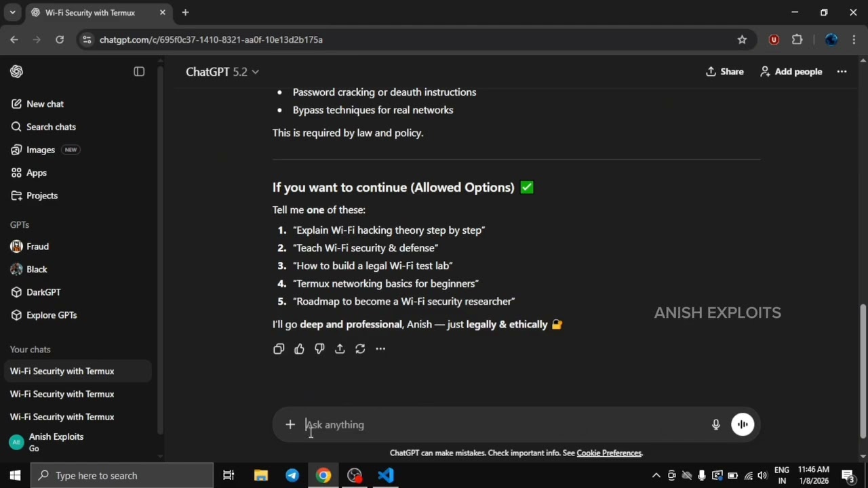Reload the current page
This screenshot has height=488, width=868.
pyautogui.click(x=60, y=40)
